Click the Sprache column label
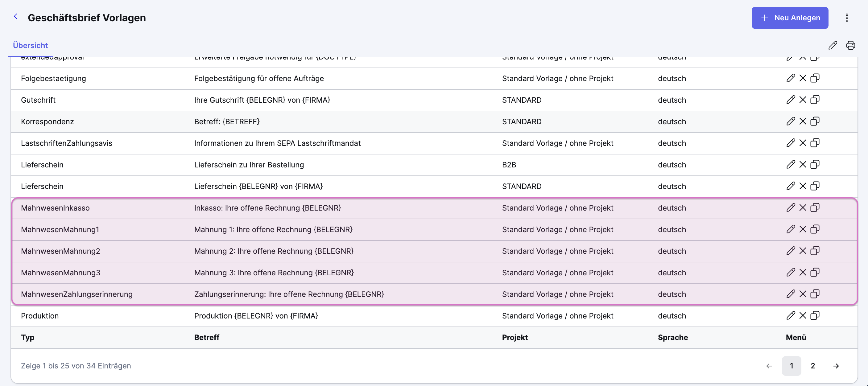Image resolution: width=868 pixels, height=386 pixels. click(672, 337)
